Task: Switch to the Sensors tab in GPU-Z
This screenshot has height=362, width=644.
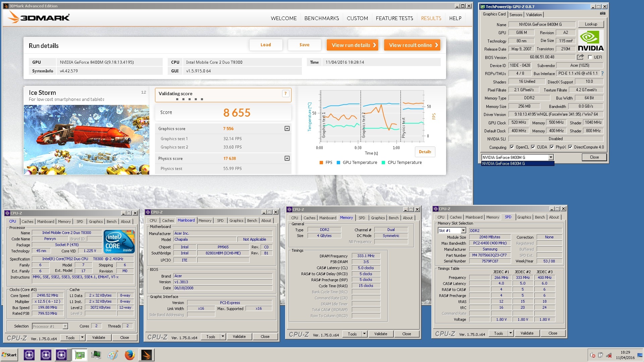Action: point(516,14)
